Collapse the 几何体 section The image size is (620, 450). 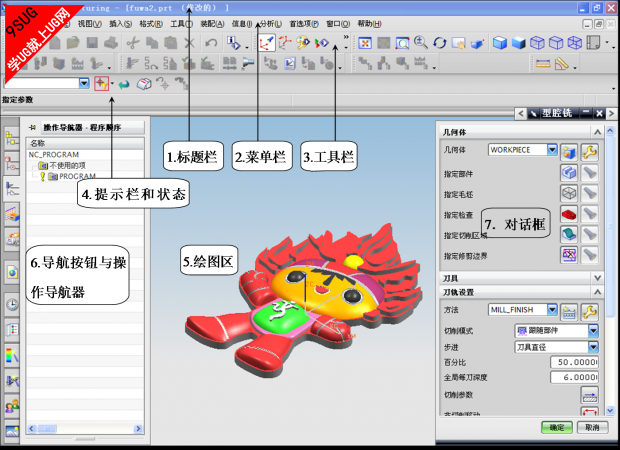click(597, 132)
